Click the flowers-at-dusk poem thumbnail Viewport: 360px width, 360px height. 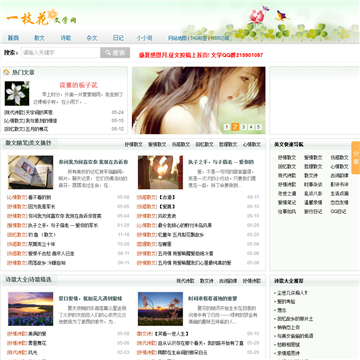click(160, 309)
